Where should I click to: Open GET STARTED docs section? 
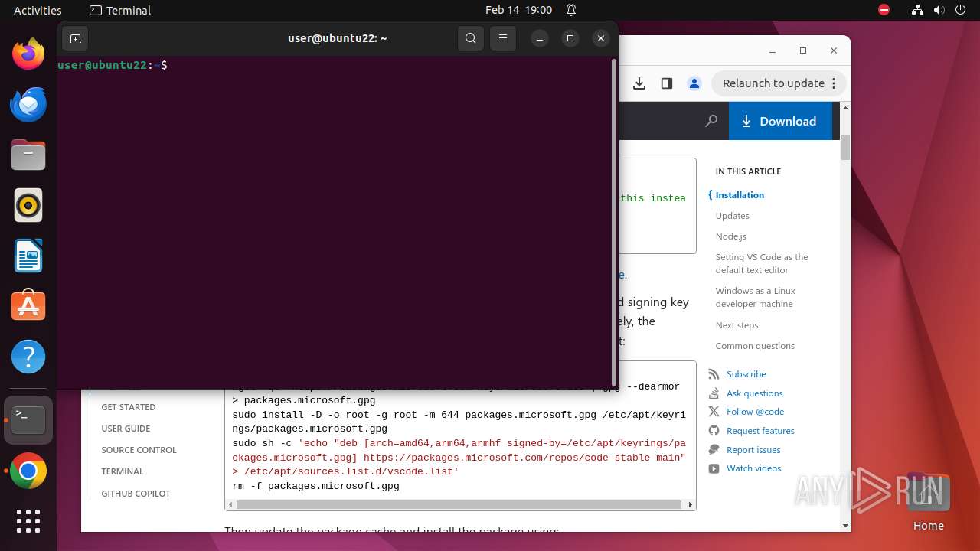(129, 407)
